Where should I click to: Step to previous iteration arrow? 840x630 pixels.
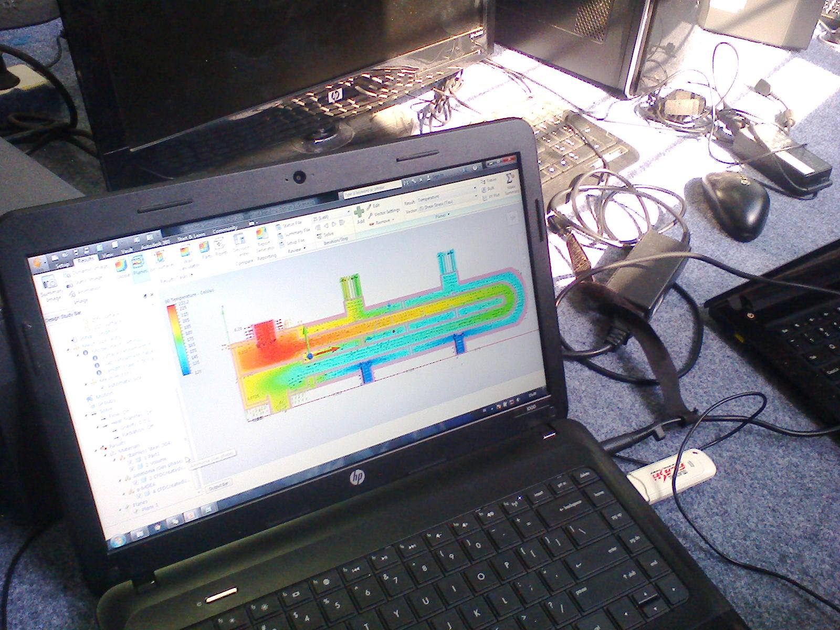pos(326,225)
